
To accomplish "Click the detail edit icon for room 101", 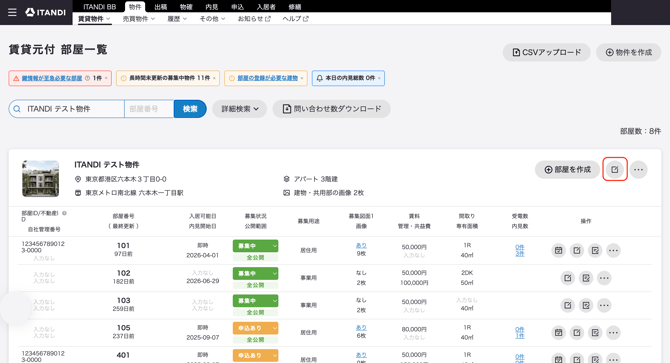I will click(595, 250).
